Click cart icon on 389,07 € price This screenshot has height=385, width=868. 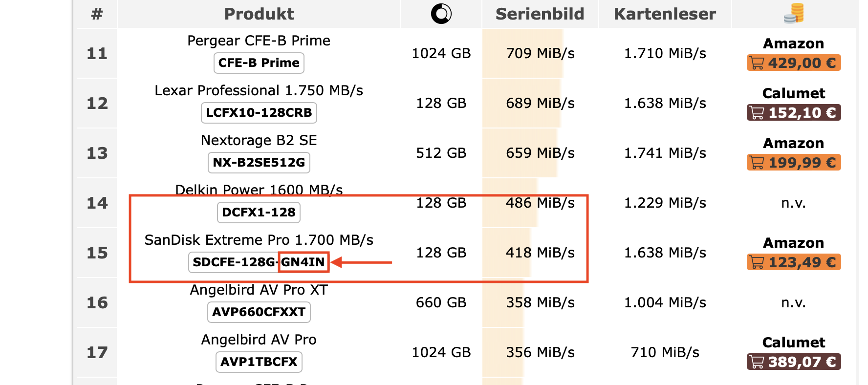[x=757, y=362]
